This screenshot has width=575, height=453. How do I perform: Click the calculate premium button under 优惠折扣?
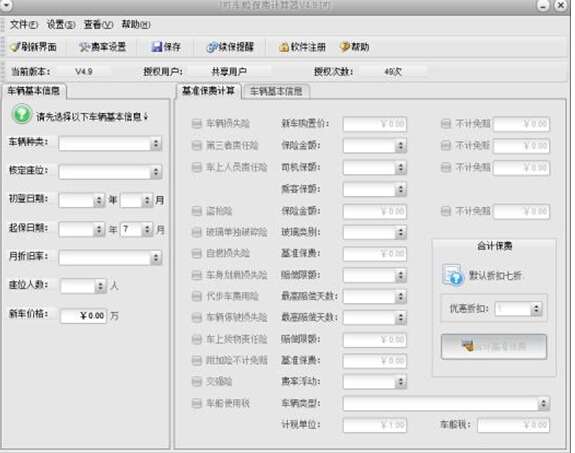pyautogui.click(x=494, y=347)
